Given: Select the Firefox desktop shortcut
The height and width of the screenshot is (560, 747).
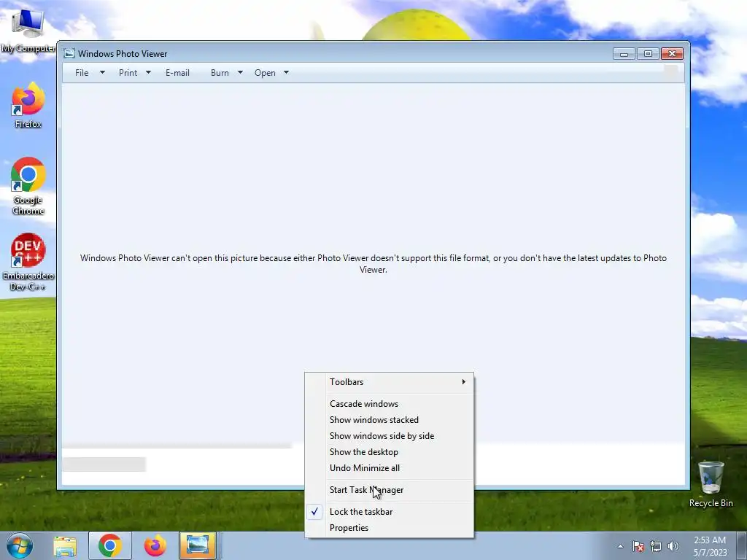Looking at the screenshot, I should pos(28,105).
